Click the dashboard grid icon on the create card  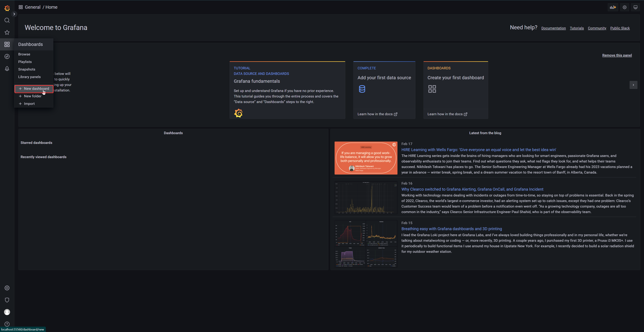point(432,89)
